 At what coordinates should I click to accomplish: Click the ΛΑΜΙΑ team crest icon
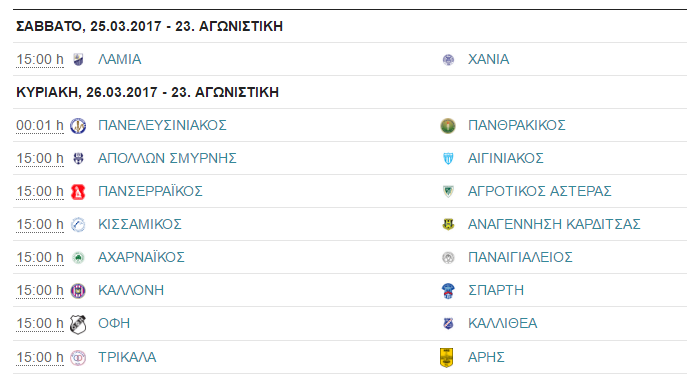pos(78,60)
